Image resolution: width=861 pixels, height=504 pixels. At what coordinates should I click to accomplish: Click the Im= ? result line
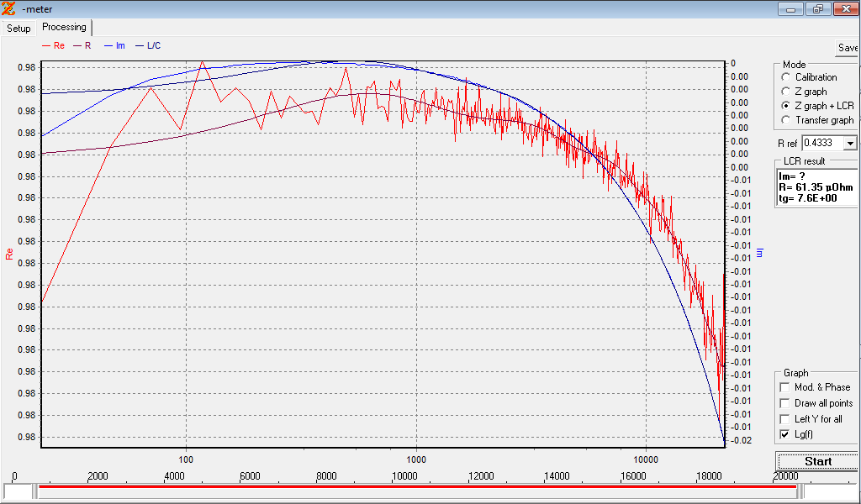coord(792,176)
